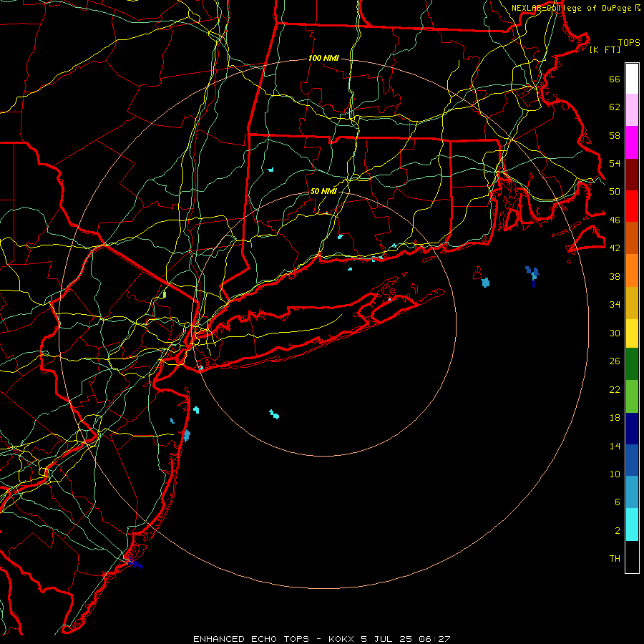This screenshot has height=644, width=644.
Task: Click the legend value "6"
Action: [618, 502]
